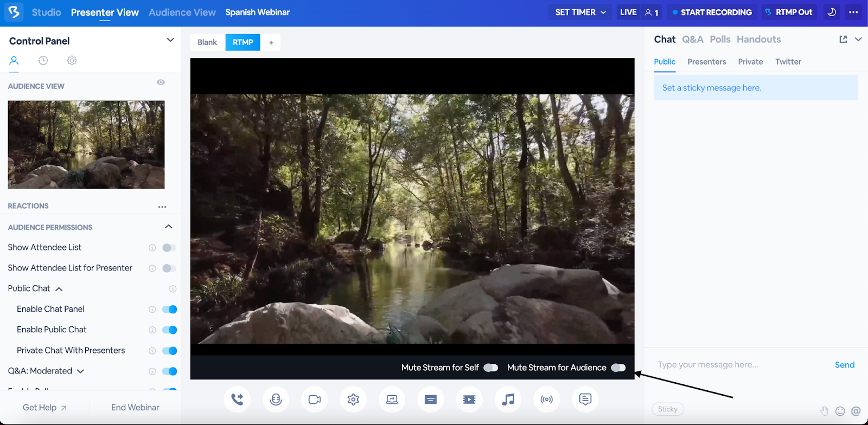The width and height of the screenshot is (868, 425).
Task: Collapse the Control Panel chevron
Action: tap(170, 40)
